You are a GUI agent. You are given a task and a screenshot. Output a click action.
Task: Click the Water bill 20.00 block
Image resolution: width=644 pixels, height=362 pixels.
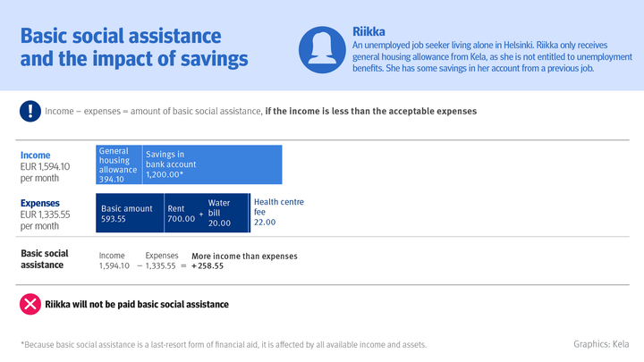[225, 213]
